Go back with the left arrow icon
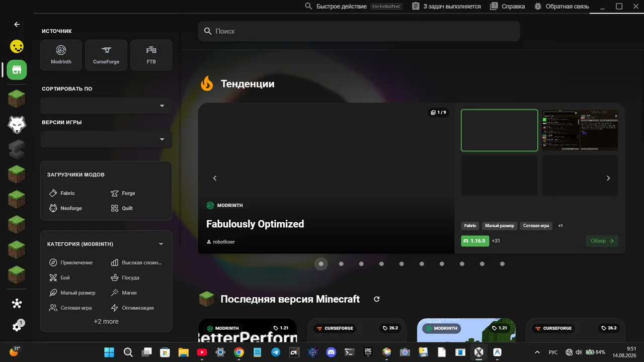The height and width of the screenshot is (362, 644). coord(17,24)
